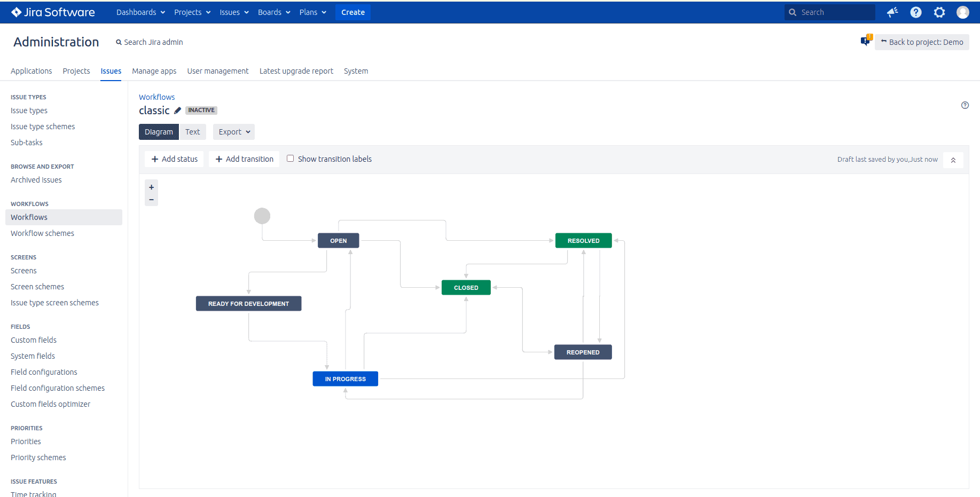
Task: Click the Jira Software logo
Action: click(53, 12)
